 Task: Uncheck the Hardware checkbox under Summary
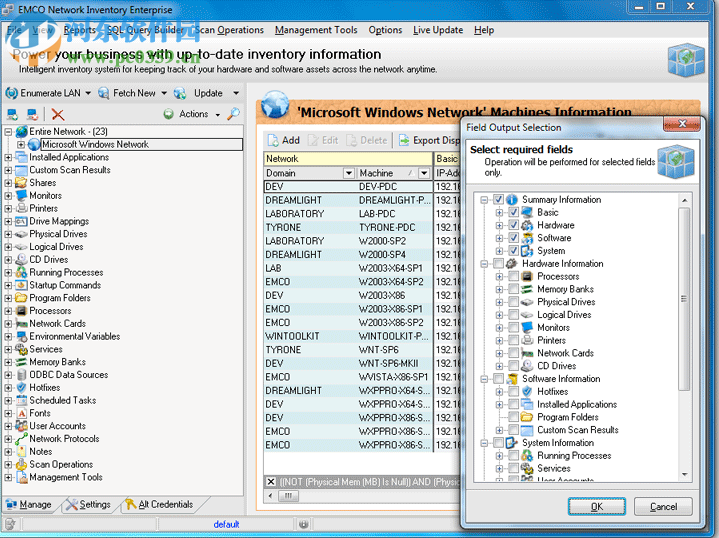(514, 225)
